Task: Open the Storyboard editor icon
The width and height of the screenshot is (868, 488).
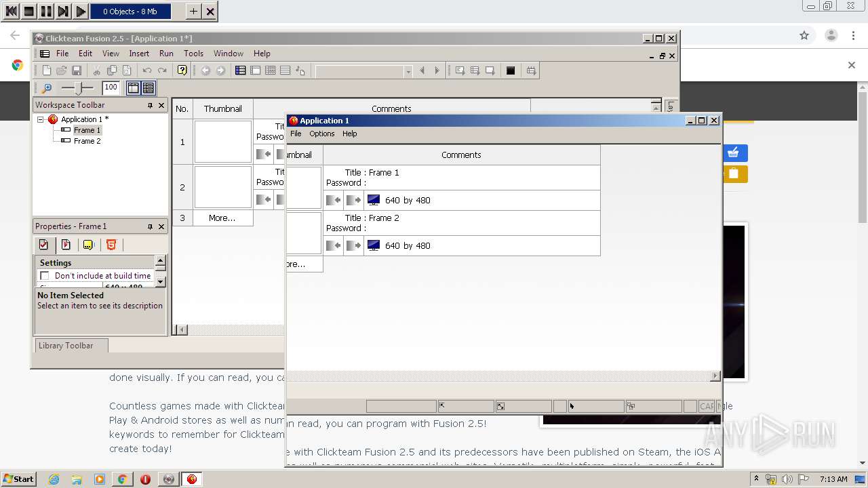Action: (x=241, y=70)
